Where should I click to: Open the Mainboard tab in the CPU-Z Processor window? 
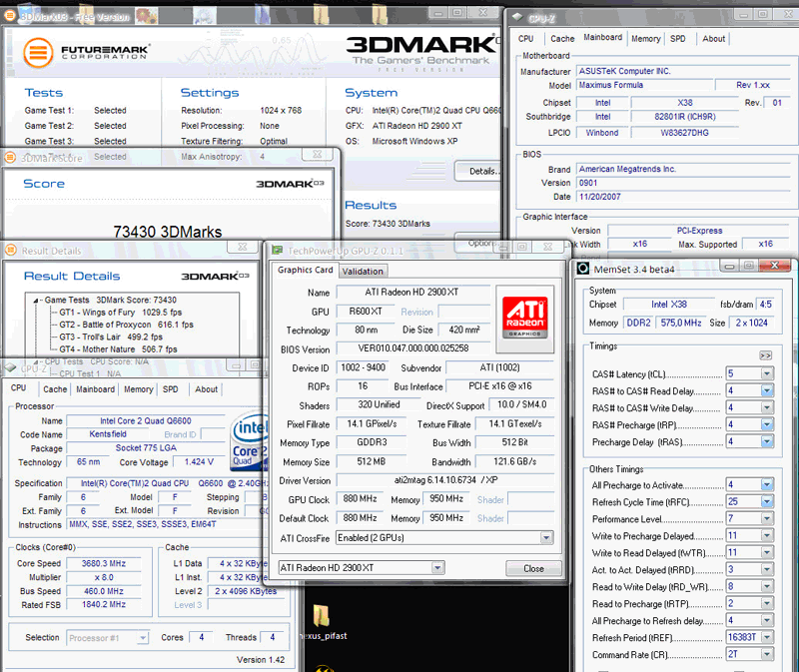[x=95, y=389]
